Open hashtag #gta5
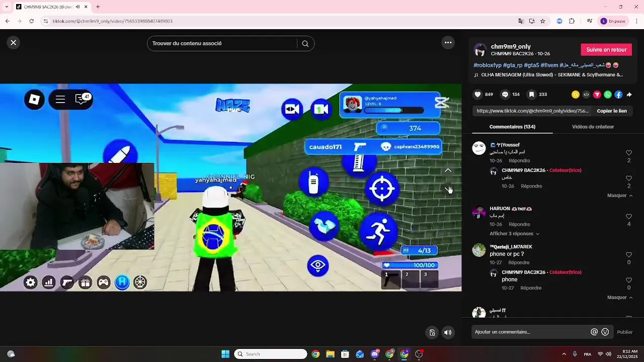This screenshot has height=362, width=644. 531,65
